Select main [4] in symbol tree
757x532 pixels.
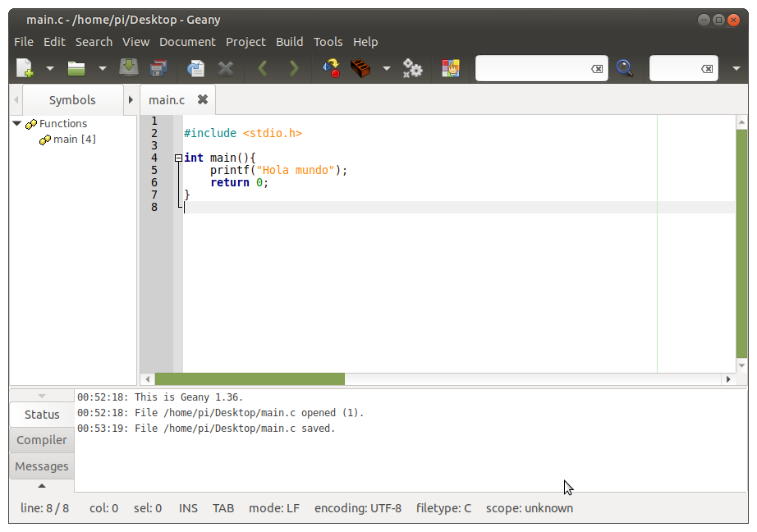[75, 139]
